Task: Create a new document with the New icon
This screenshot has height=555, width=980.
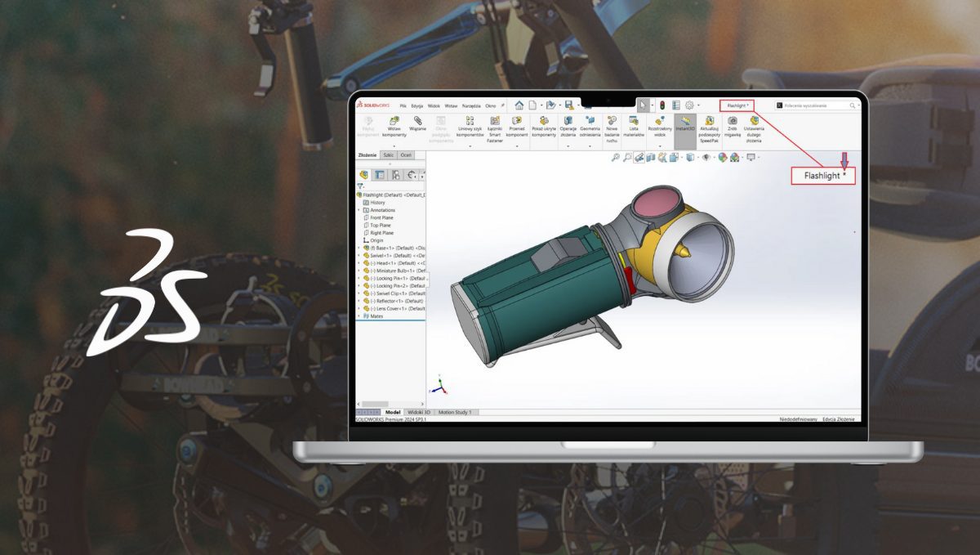Action: (532, 105)
